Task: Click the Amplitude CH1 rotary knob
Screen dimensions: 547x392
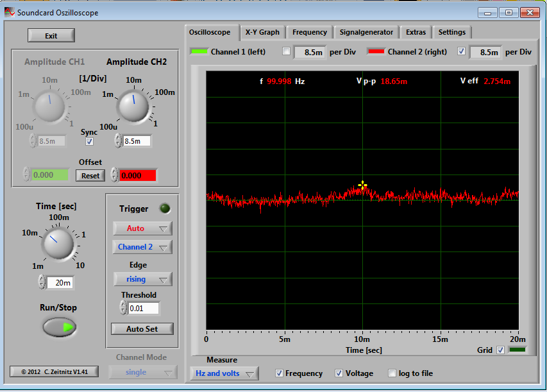Action: click(x=50, y=106)
